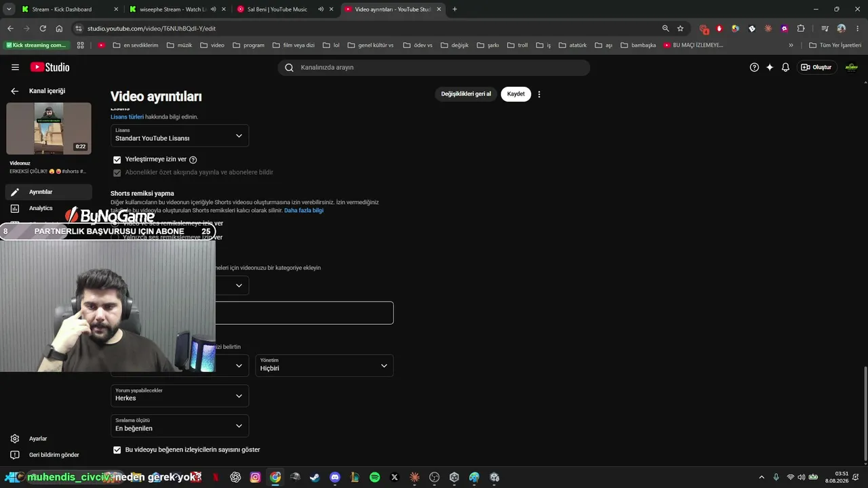Screen dimensions: 868x488
Task: Click the video thumbnail preview in sidebar
Action: 49,129
